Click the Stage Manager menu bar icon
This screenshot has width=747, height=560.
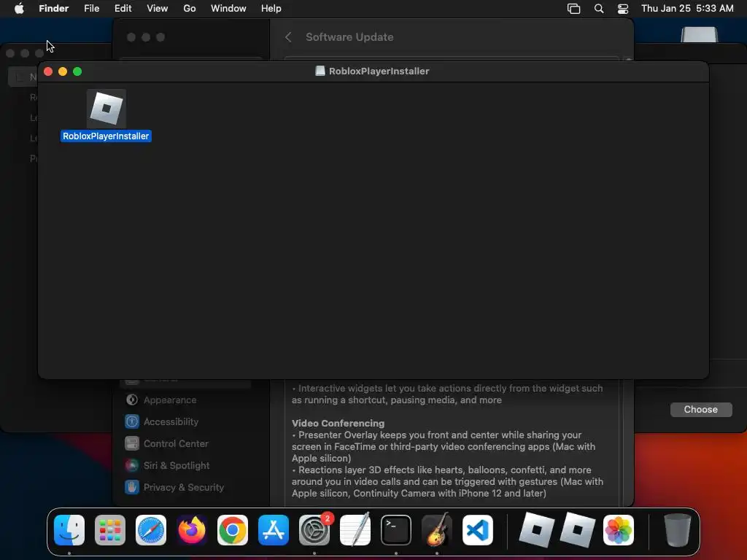(573, 9)
